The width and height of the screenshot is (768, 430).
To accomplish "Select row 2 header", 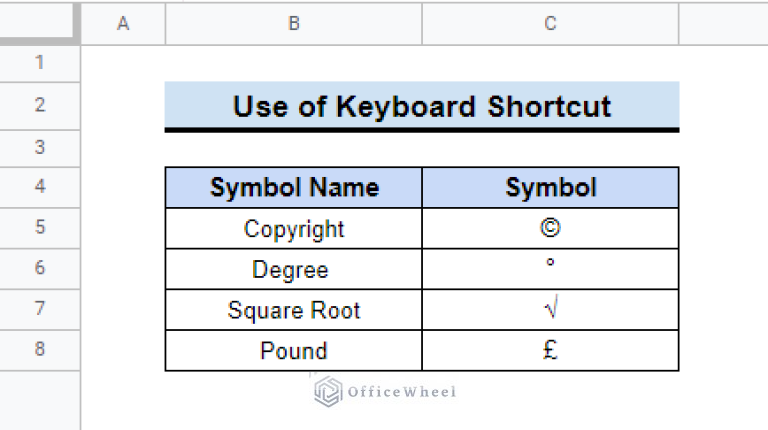I will coord(40,106).
